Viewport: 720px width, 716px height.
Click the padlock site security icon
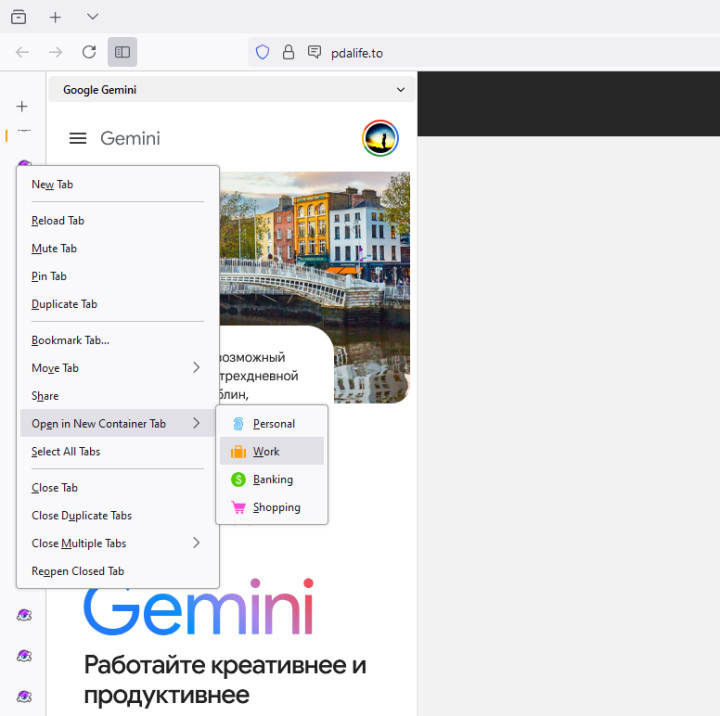click(289, 52)
